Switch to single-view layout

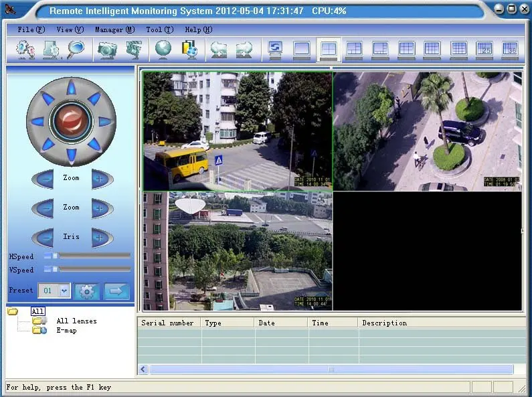tap(302, 50)
